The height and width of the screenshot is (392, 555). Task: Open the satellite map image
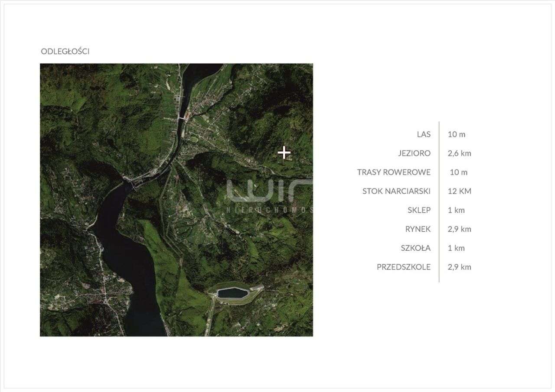pos(176,200)
